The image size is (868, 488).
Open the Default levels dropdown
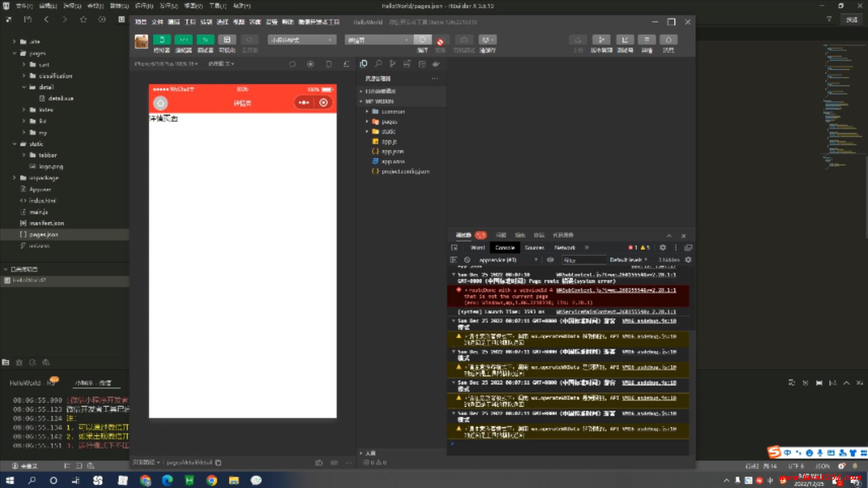click(628, 260)
